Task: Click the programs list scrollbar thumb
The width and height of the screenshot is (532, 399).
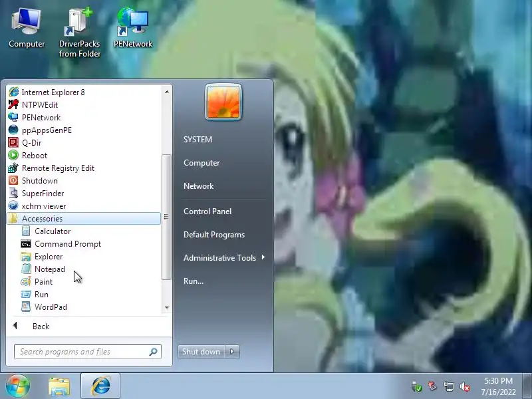Action: click(x=166, y=217)
